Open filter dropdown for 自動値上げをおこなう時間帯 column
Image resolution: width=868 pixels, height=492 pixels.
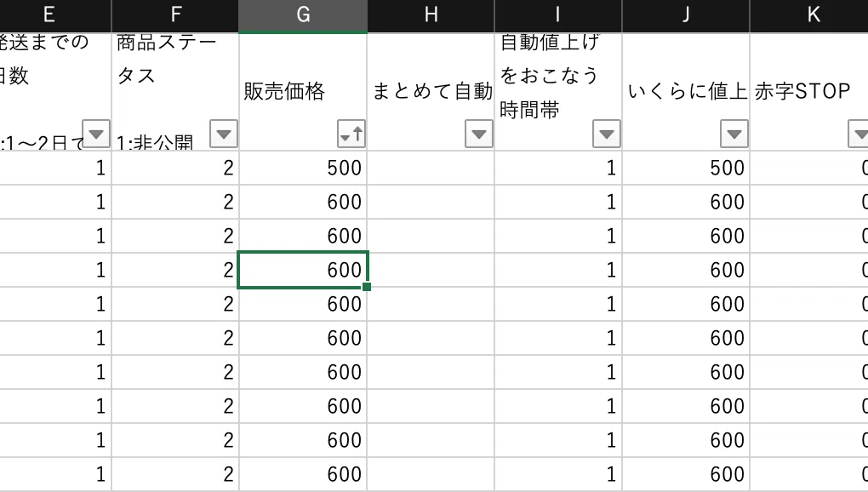(606, 134)
